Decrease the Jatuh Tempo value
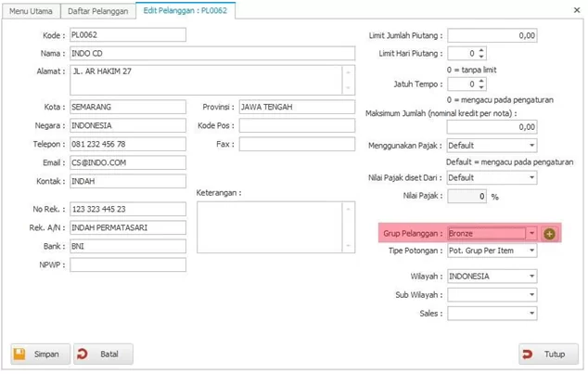This screenshot has height=374, width=588. [x=481, y=87]
